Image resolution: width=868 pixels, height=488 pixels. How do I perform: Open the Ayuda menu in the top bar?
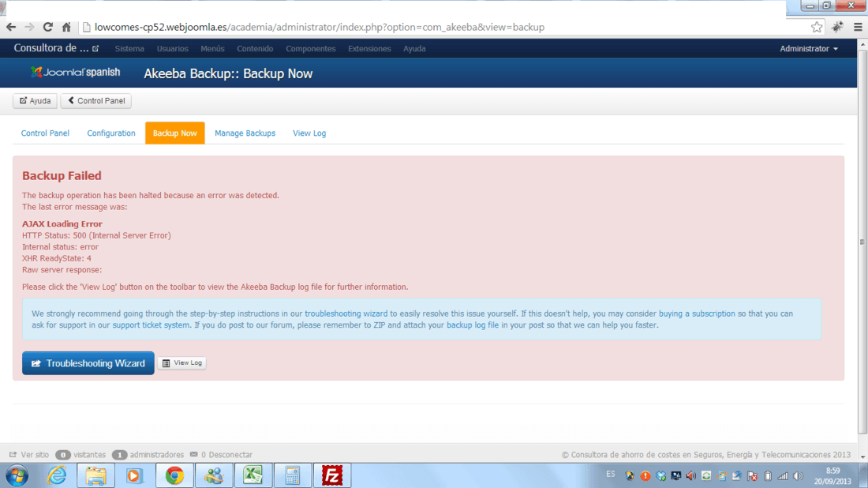[x=414, y=49]
